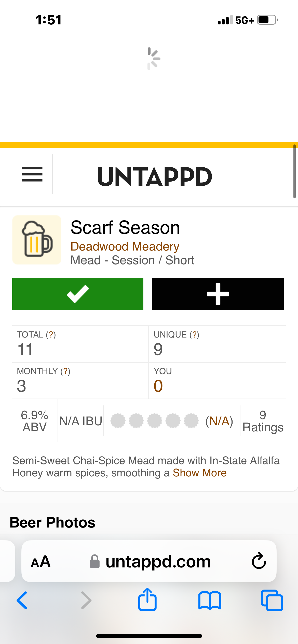Reload the page with the refresh icon
298x644 pixels.
(x=259, y=561)
